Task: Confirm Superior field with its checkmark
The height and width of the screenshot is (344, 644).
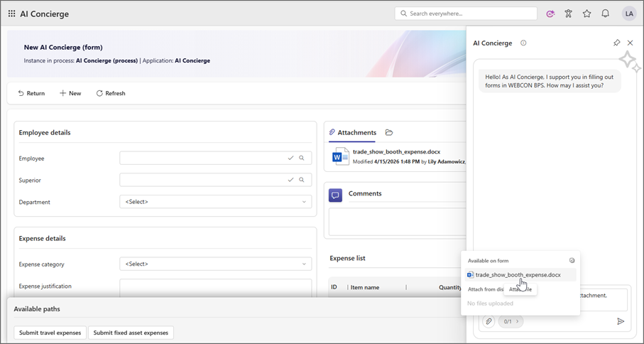Action: point(290,181)
